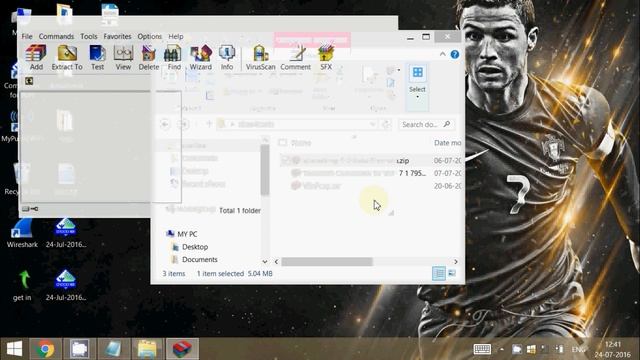640x360 pixels.
Task: Open Chrome from the taskbar
Action: pos(45,349)
